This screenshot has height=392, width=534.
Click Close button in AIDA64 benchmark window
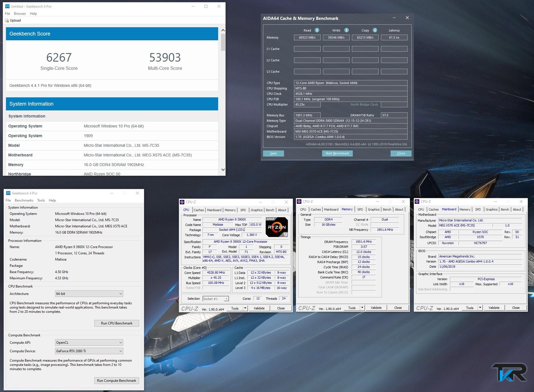point(401,153)
